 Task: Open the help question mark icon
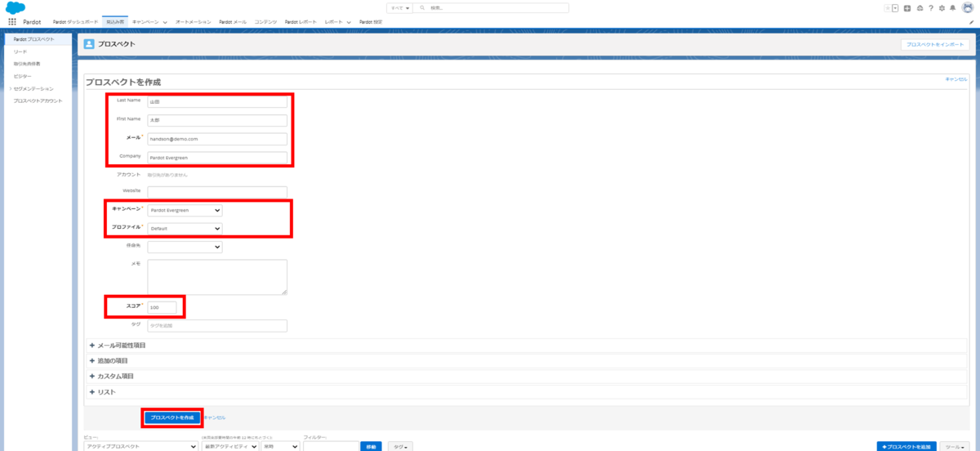(931, 7)
